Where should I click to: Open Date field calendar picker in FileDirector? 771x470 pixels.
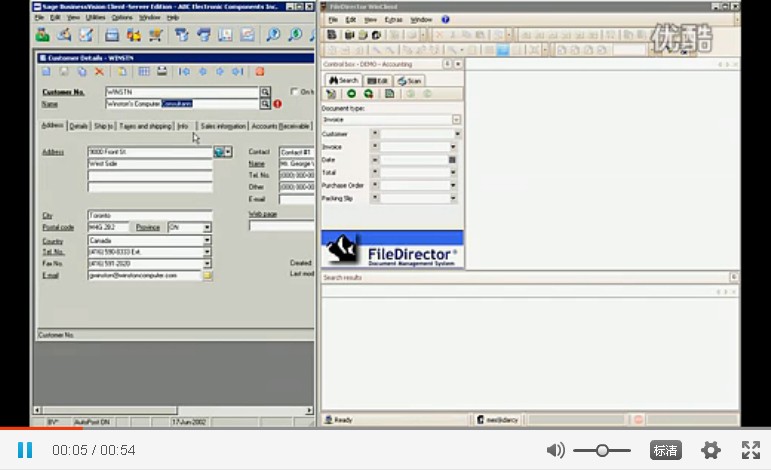tap(452, 160)
